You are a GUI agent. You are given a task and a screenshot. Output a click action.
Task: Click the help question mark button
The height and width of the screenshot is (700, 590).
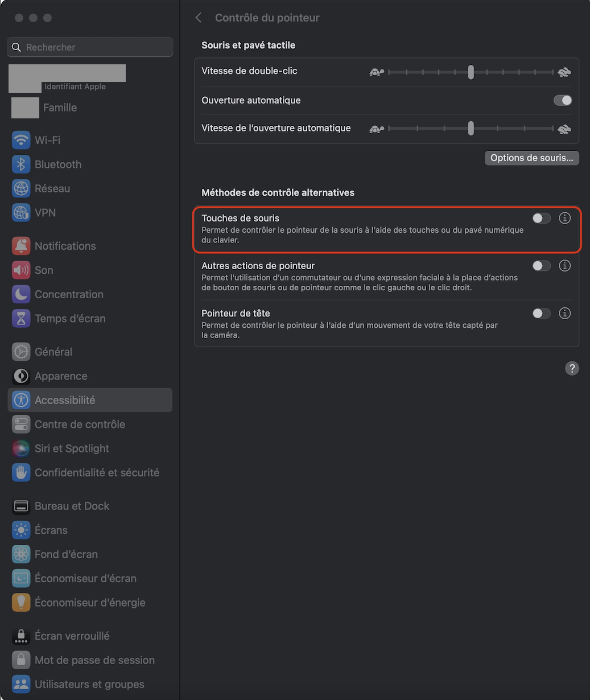pyautogui.click(x=572, y=368)
